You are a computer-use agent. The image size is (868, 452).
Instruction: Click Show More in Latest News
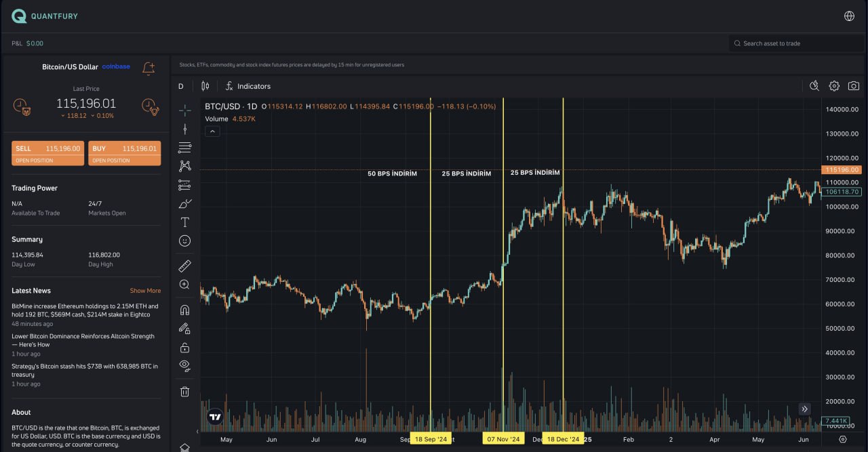click(145, 291)
